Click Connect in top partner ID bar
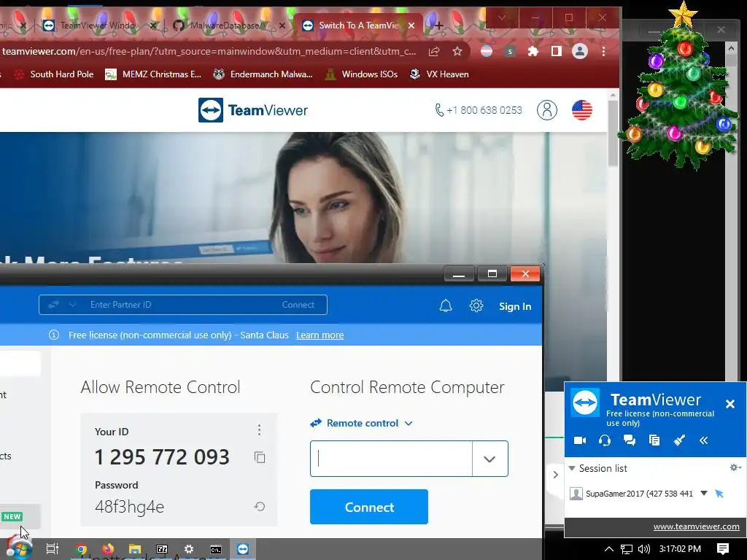Image resolution: width=747 pixels, height=560 pixels. tap(298, 305)
